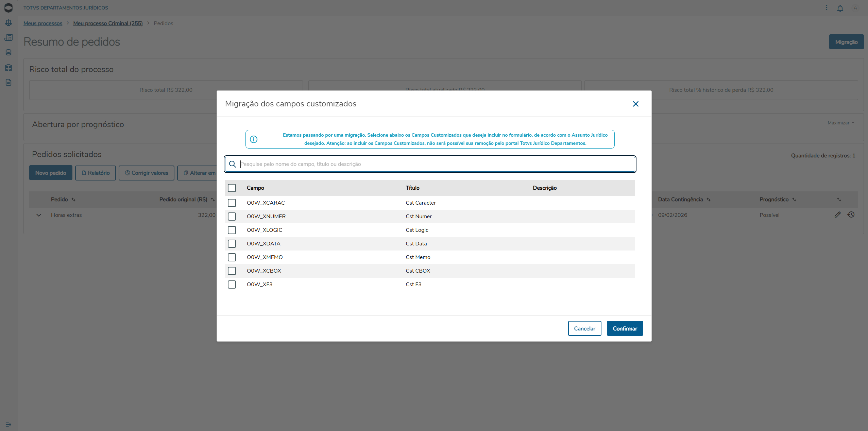Expand the Horas extras row chevron

click(x=39, y=215)
